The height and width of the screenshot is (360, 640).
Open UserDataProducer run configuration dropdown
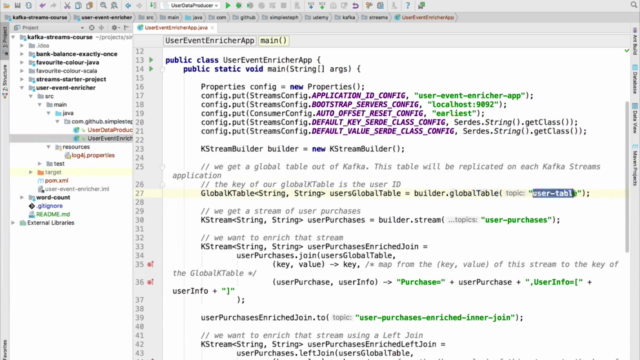click(x=191, y=6)
